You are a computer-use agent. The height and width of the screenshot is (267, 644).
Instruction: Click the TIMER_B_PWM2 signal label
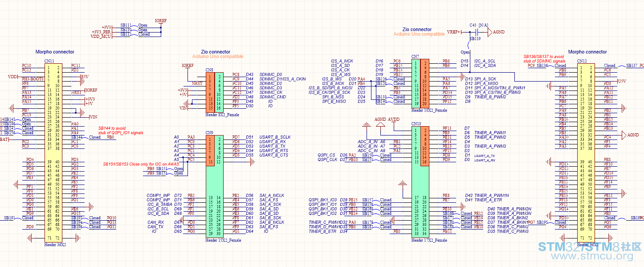coord(490,97)
